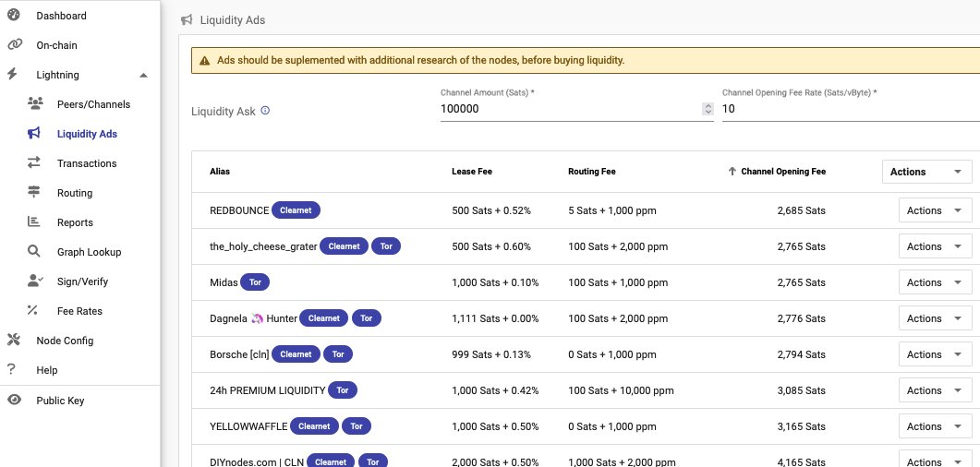This screenshot has height=467, width=980.
Task: Click opening fee "2,794 Sats"
Action: coord(801,354)
